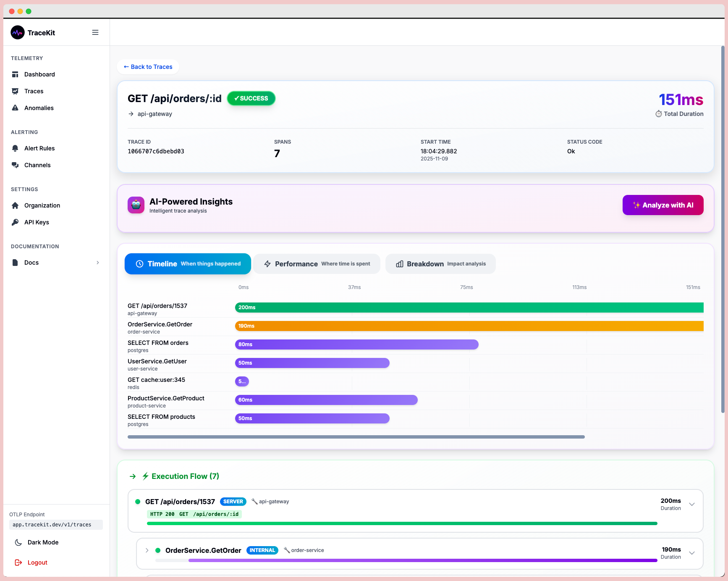Select the Channels chat icon

click(16, 165)
